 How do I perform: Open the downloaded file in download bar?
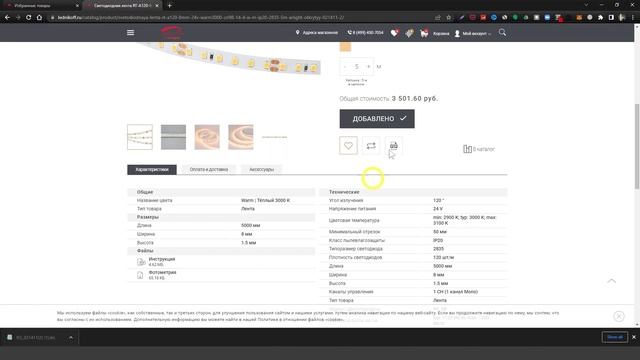(36, 338)
